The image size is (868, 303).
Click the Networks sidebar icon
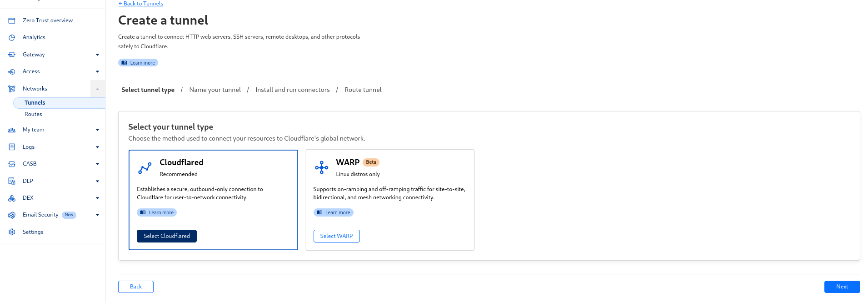click(12, 89)
